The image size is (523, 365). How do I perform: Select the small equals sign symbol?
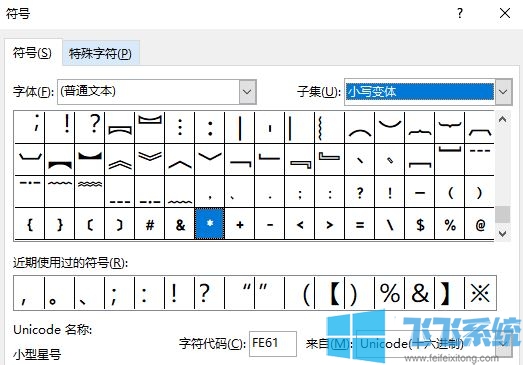[x=360, y=224]
